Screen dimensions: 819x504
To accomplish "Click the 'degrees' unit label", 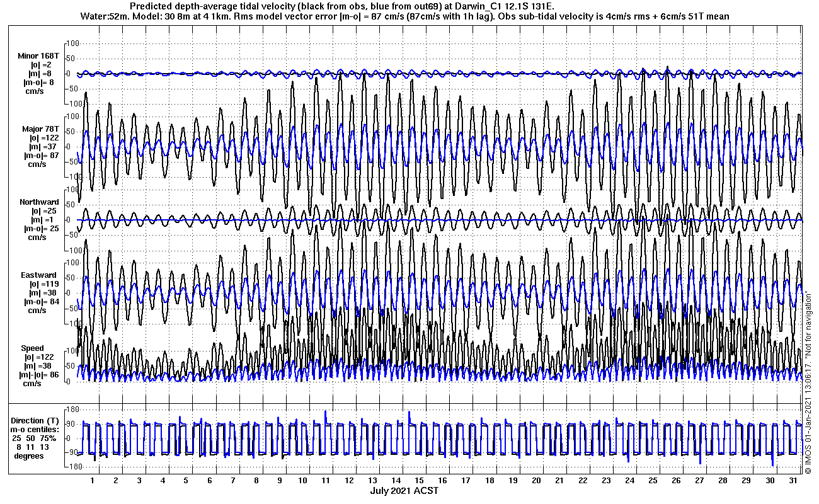I will [29, 455].
